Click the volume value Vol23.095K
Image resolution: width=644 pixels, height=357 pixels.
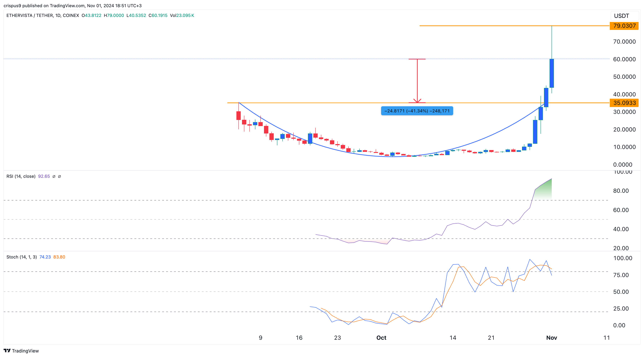182,15
